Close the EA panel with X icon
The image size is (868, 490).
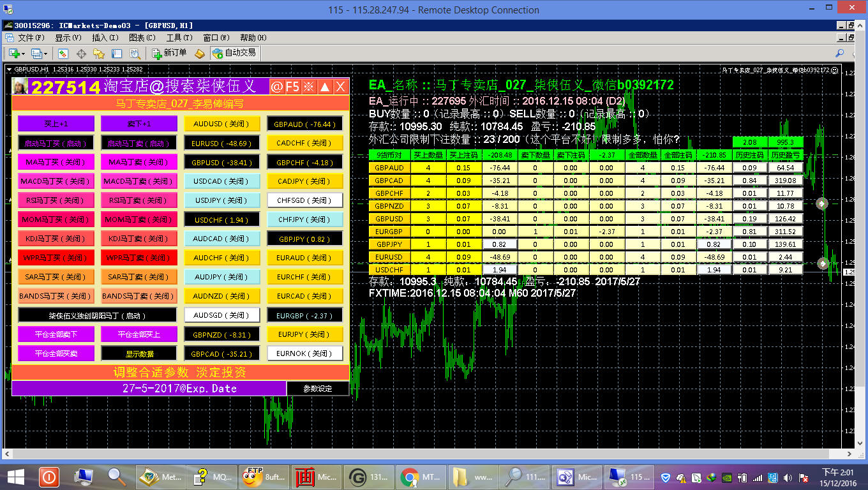pyautogui.click(x=341, y=87)
